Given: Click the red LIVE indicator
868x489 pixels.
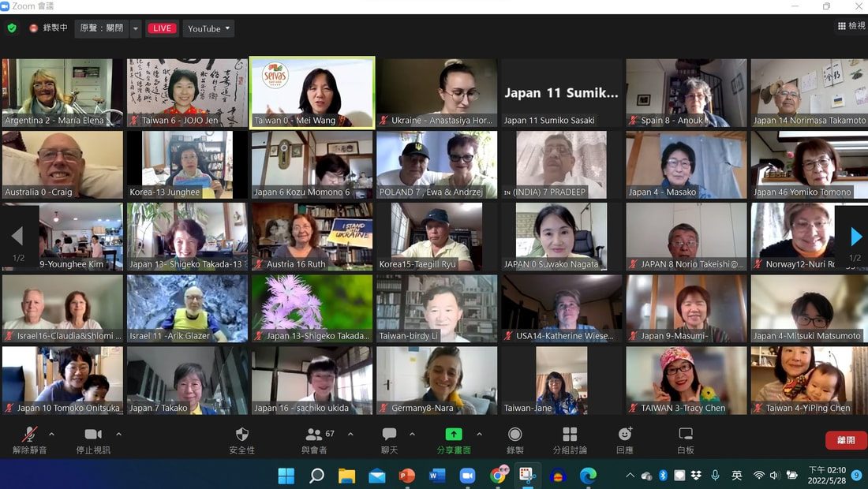Looking at the screenshot, I should [162, 28].
